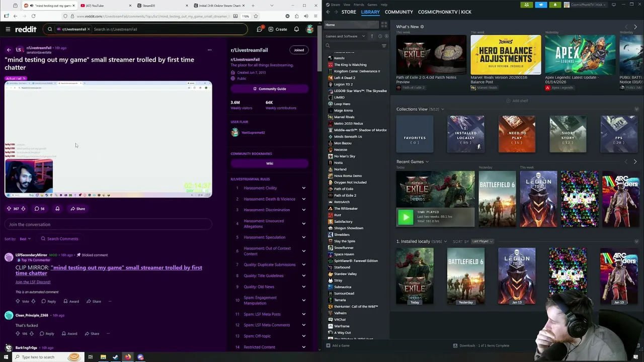
Task: Open Steam STORE tab
Action: point(349,12)
